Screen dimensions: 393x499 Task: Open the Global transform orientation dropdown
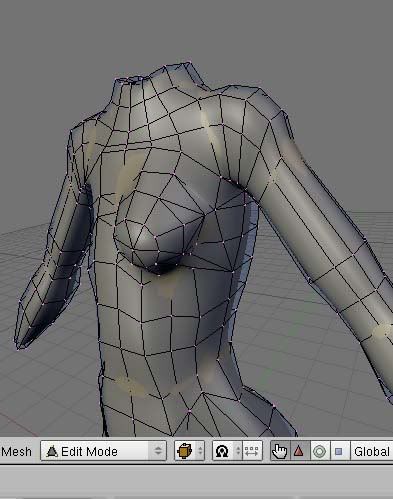coord(372,451)
